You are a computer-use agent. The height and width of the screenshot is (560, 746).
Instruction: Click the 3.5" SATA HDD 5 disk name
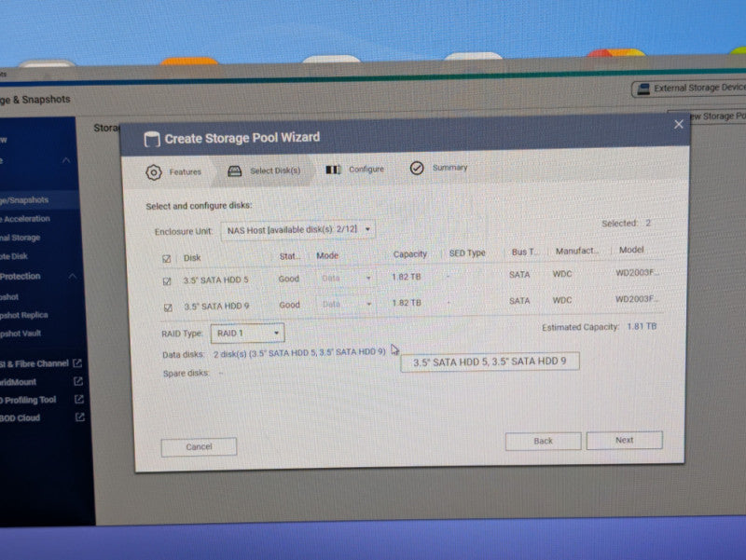click(x=216, y=280)
